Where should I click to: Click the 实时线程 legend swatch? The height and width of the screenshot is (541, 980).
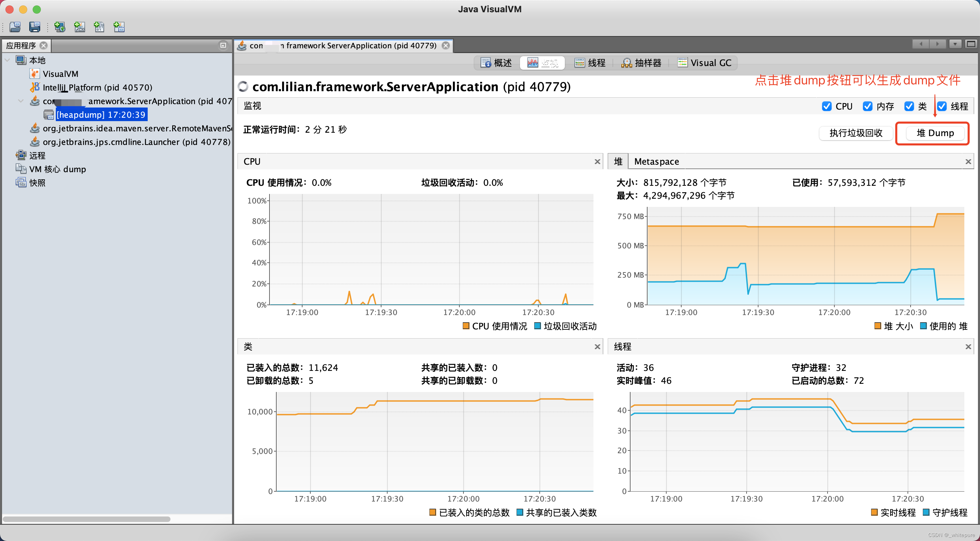874,512
